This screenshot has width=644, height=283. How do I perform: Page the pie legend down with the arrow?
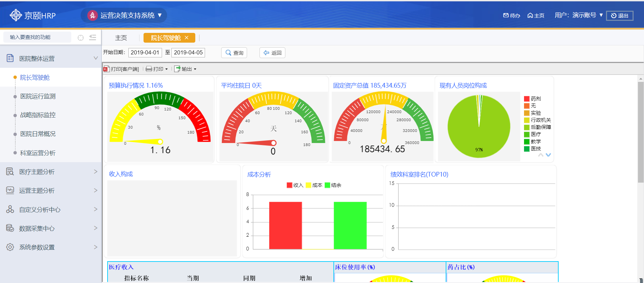[x=548, y=155]
